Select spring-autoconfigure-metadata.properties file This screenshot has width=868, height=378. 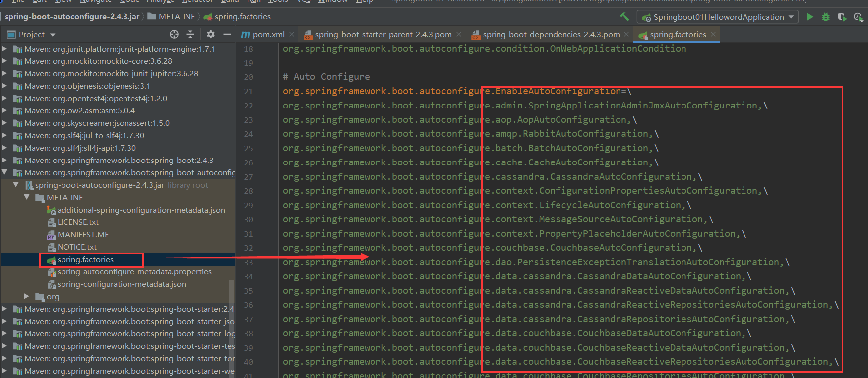(x=134, y=272)
